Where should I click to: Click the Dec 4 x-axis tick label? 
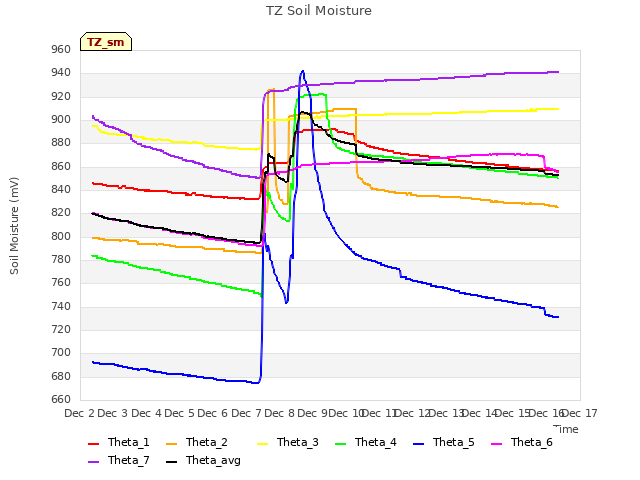[x=146, y=413]
